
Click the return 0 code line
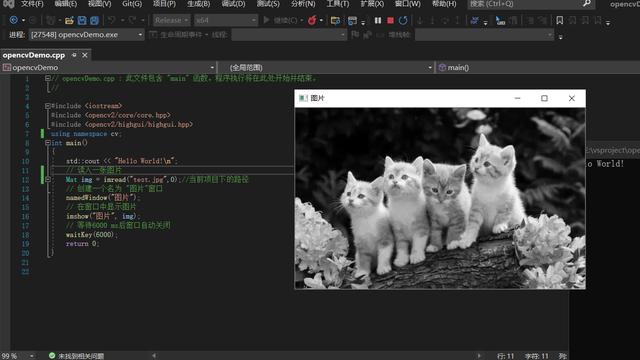click(x=82, y=244)
